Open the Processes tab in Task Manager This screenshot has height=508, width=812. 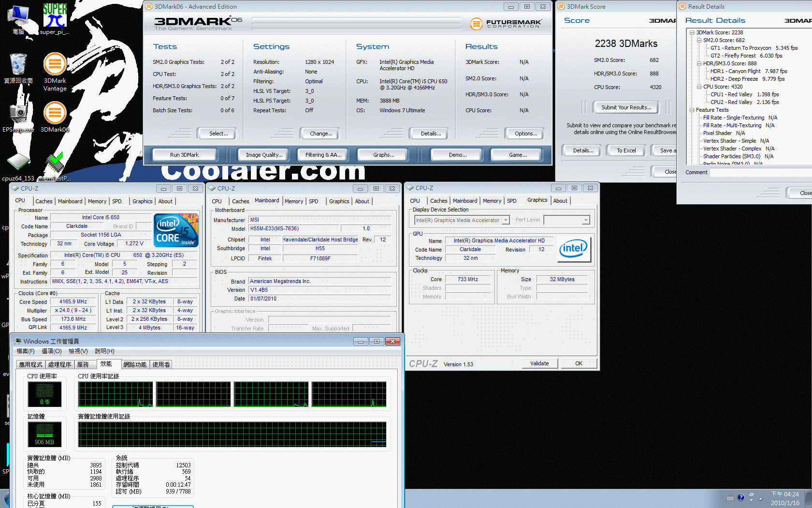(x=59, y=365)
